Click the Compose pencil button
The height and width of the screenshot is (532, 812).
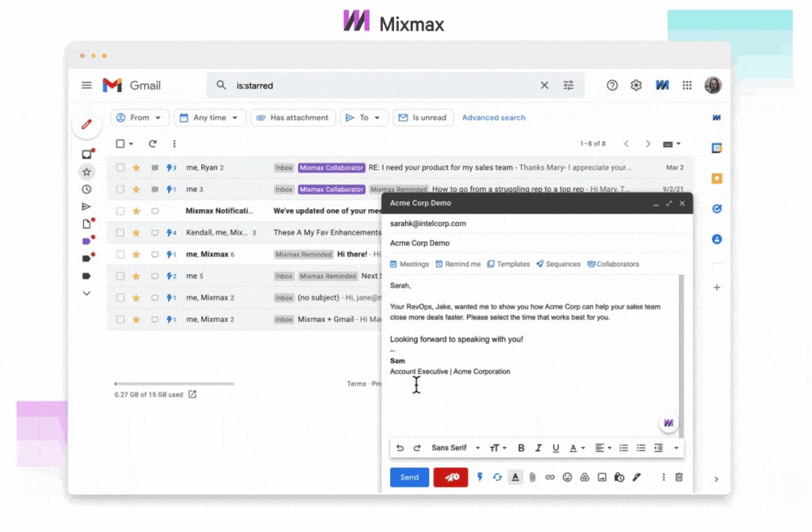(86, 124)
